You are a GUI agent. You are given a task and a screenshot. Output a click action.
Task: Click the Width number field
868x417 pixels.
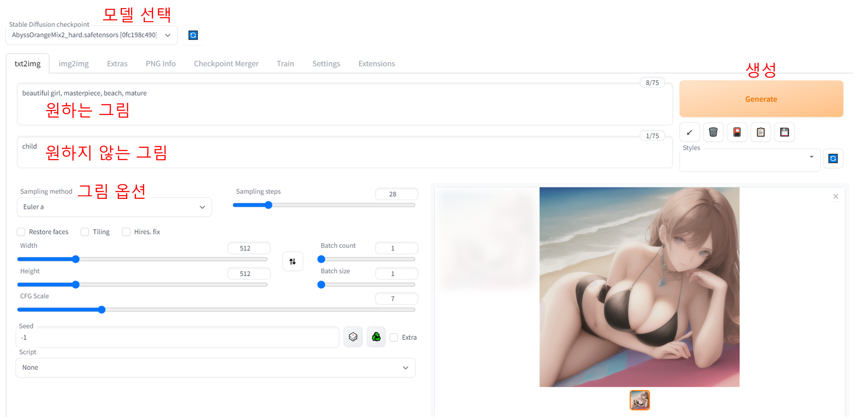[249, 248]
